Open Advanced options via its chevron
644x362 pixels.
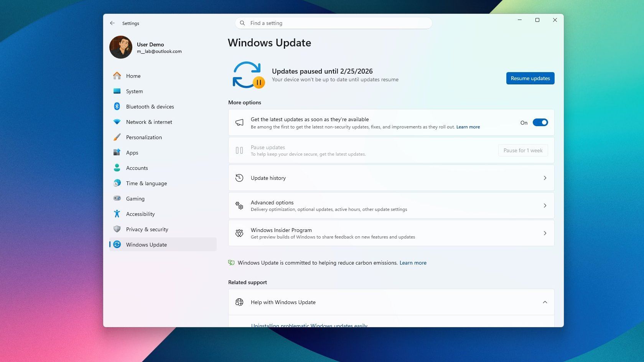tap(545, 206)
